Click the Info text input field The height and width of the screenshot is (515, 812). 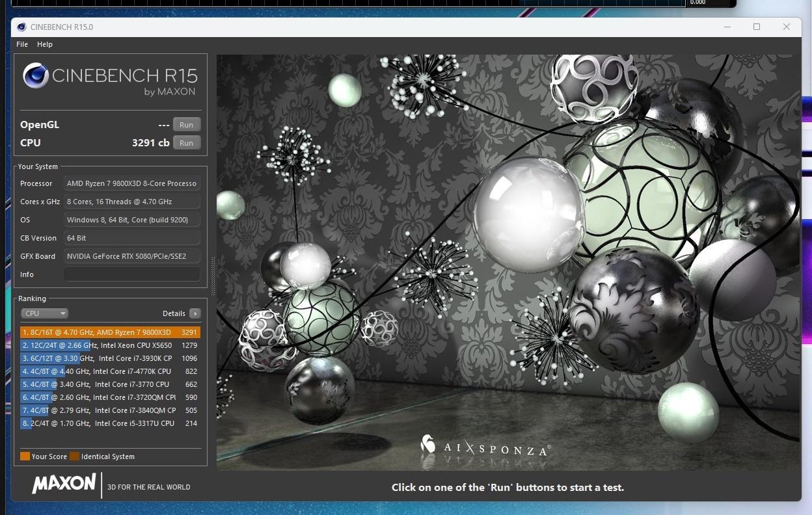coord(132,274)
